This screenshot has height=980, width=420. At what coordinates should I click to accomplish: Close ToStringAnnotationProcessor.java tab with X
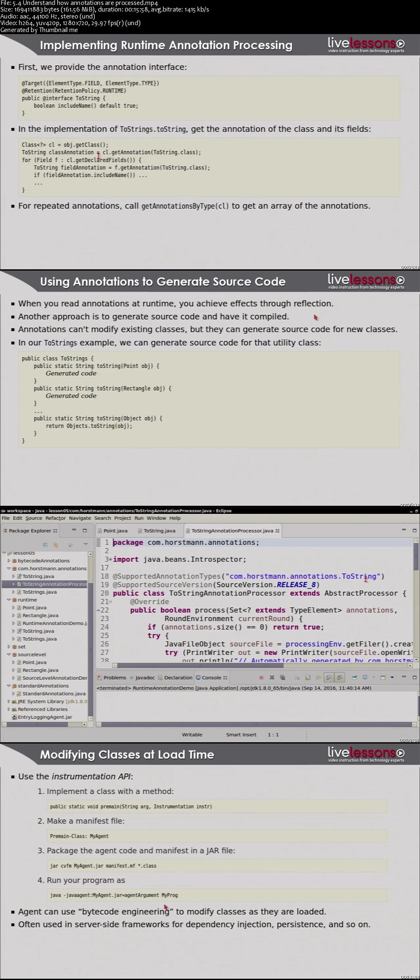click(x=277, y=530)
